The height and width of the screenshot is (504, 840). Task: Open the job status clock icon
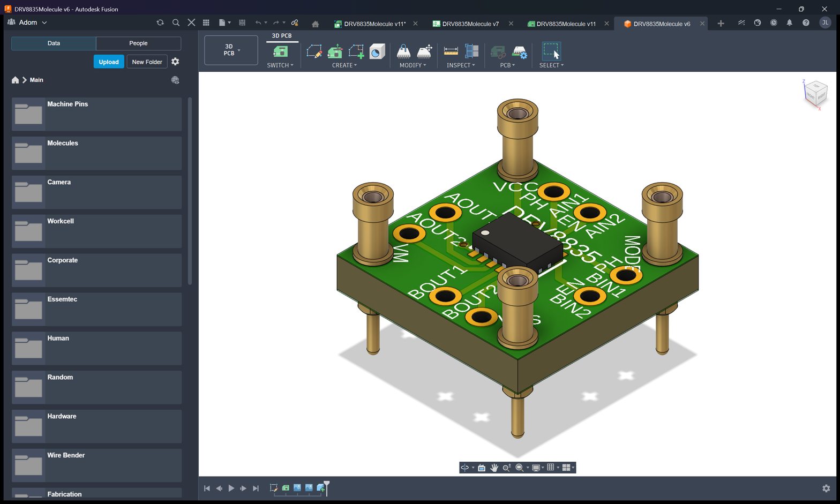click(774, 22)
